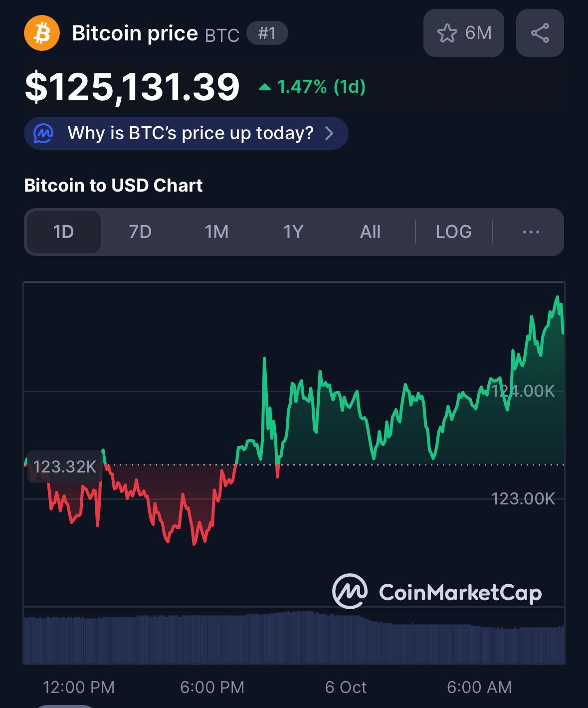This screenshot has width=588, height=708.
Task: Open more chart options ellipsis
Action: pos(531,232)
